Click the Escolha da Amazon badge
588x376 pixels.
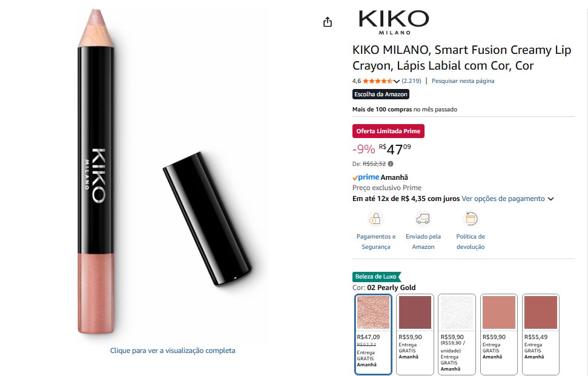point(381,94)
